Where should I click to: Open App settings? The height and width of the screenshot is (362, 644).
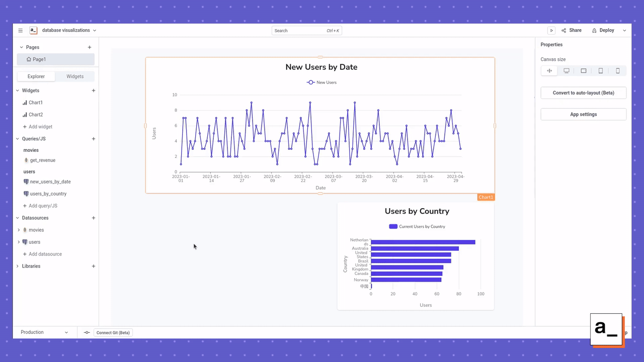(x=583, y=114)
